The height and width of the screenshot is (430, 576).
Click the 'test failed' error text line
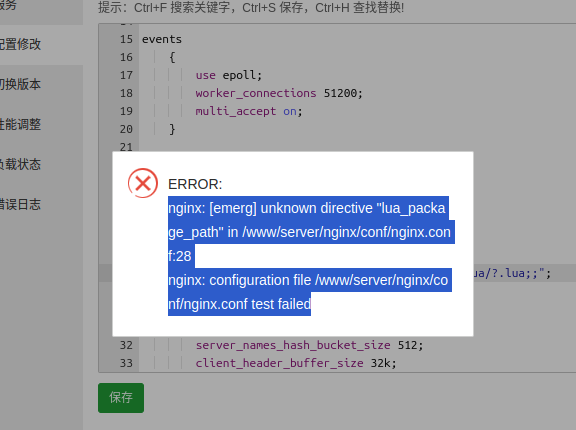[240, 304]
